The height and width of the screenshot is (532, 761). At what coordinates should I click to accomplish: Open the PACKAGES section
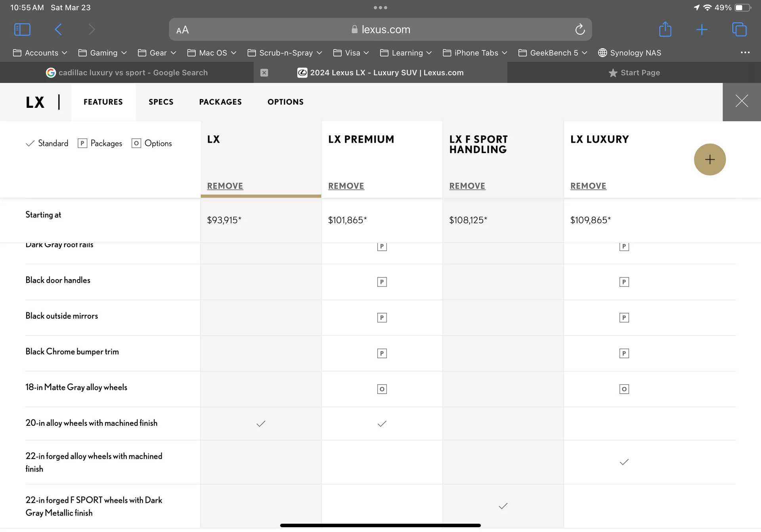pos(220,102)
